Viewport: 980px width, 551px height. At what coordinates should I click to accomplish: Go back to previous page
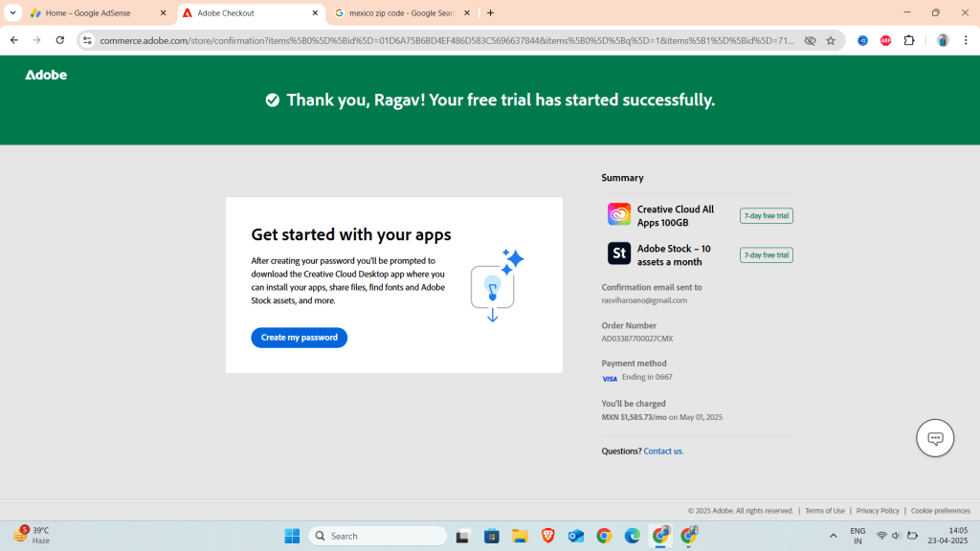click(x=13, y=40)
